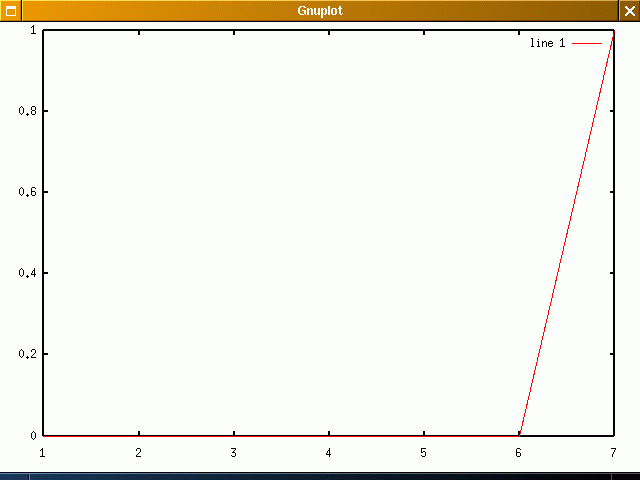Click the y-axis tick label 0.6

[28, 192]
